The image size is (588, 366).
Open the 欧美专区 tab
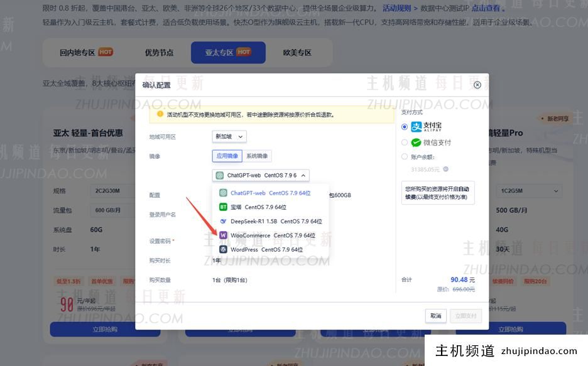pyautogui.click(x=297, y=53)
